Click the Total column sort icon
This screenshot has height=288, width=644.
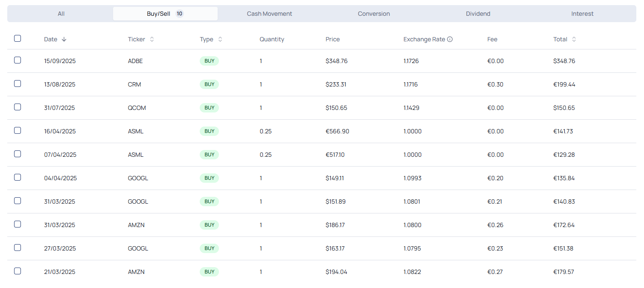coord(574,39)
